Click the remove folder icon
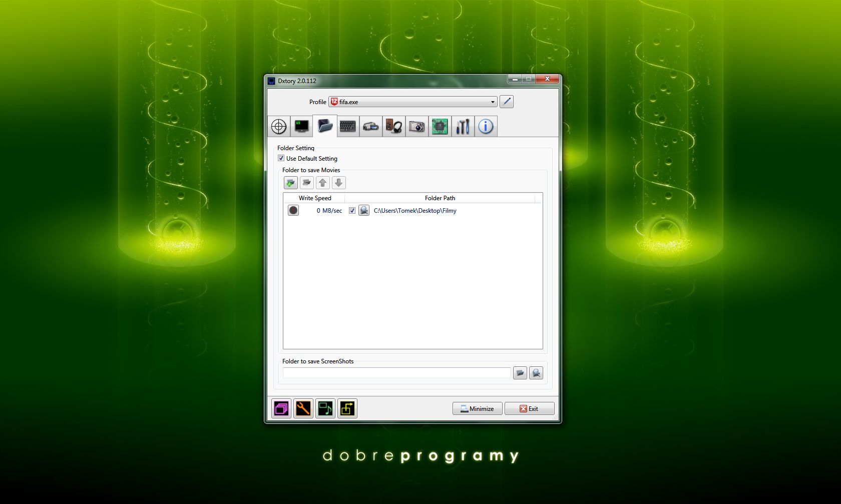Screen dimensions: 841x504 click(x=307, y=183)
